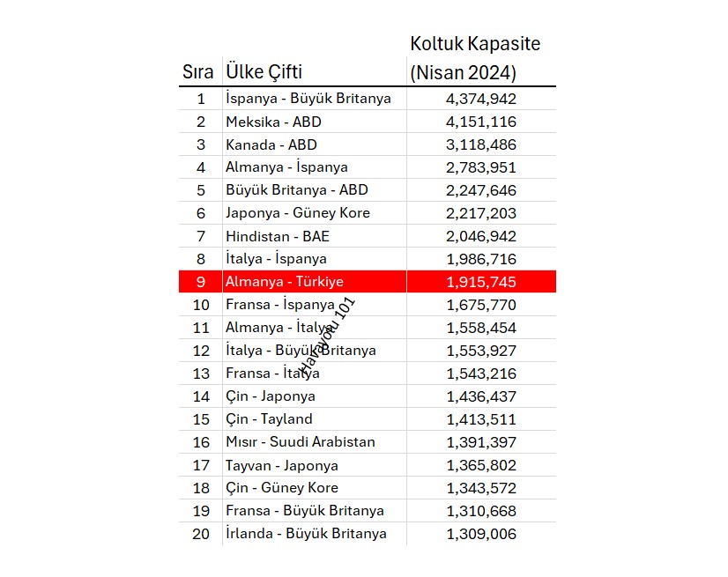Image resolution: width=728 pixels, height=577 pixels.
Task: Select the highlighted Almanya - Türkiye row
Action: 368,282
